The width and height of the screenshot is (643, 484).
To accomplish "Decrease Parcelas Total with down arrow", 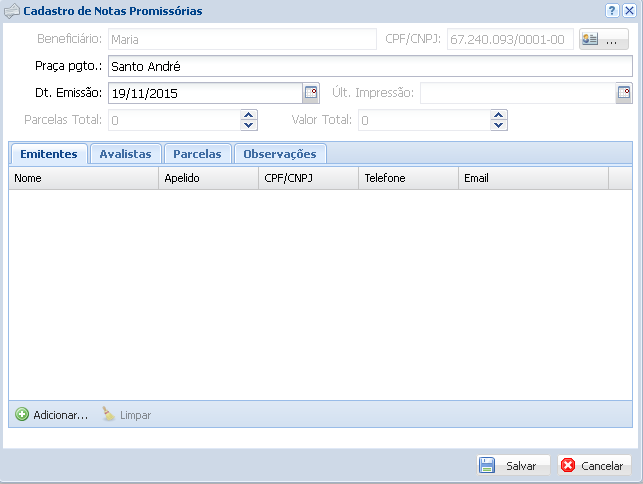I will (x=249, y=125).
